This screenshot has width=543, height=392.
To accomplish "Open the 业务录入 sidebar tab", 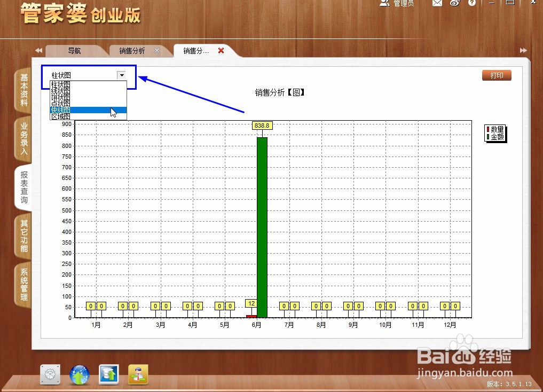I will (x=23, y=138).
